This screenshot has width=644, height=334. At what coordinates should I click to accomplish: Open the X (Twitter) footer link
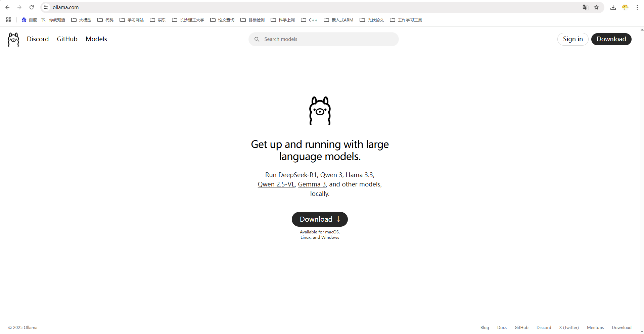(x=569, y=328)
